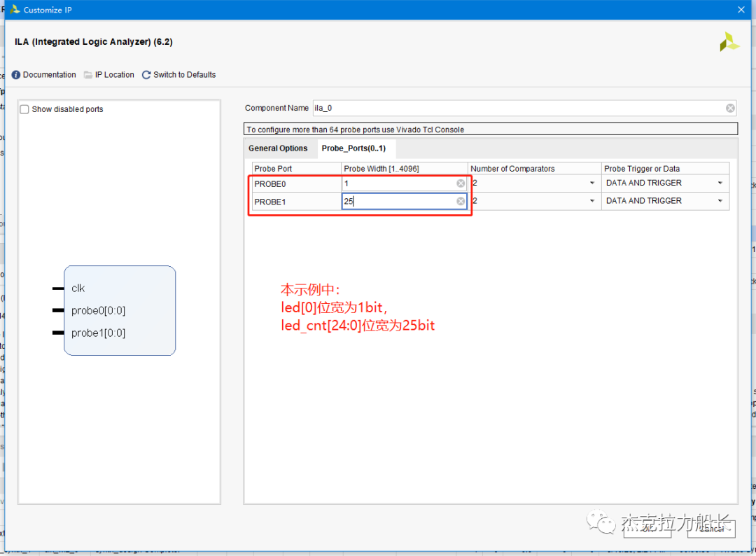
Task: Click the IP Location folder icon
Action: click(87, 75)
